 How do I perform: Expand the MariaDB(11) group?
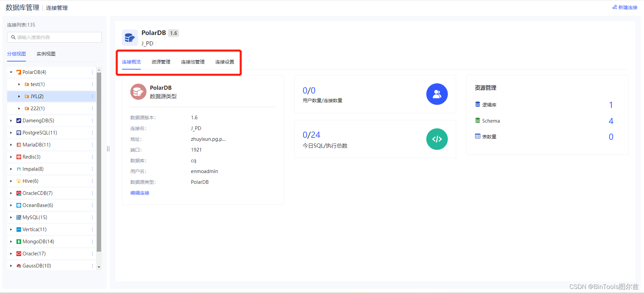(11, 145)
